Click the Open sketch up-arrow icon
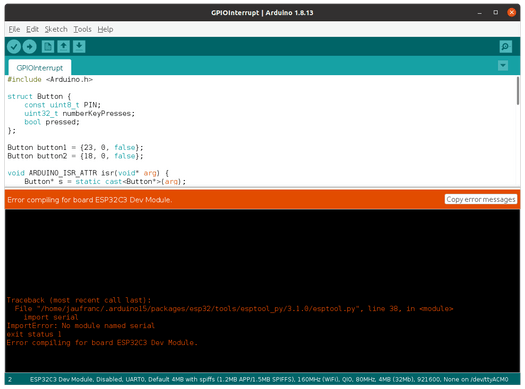 63,47
